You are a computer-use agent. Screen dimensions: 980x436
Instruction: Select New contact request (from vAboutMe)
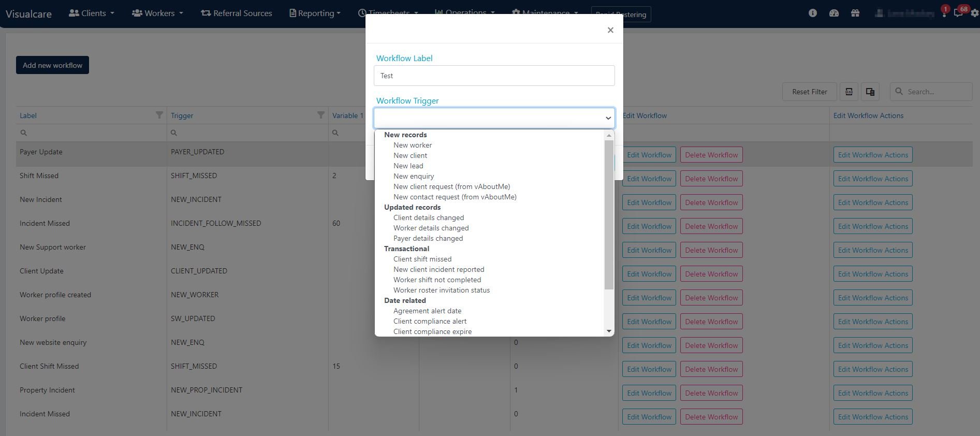pos(455,197)
